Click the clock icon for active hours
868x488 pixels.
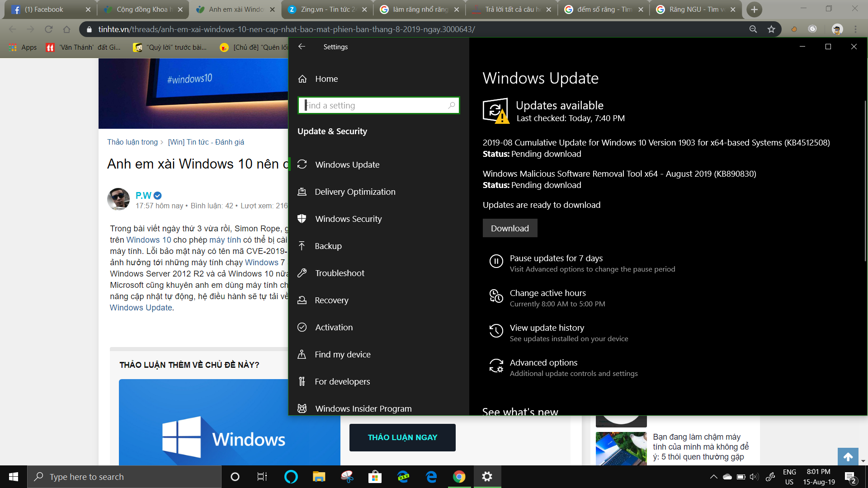point(496,296)
